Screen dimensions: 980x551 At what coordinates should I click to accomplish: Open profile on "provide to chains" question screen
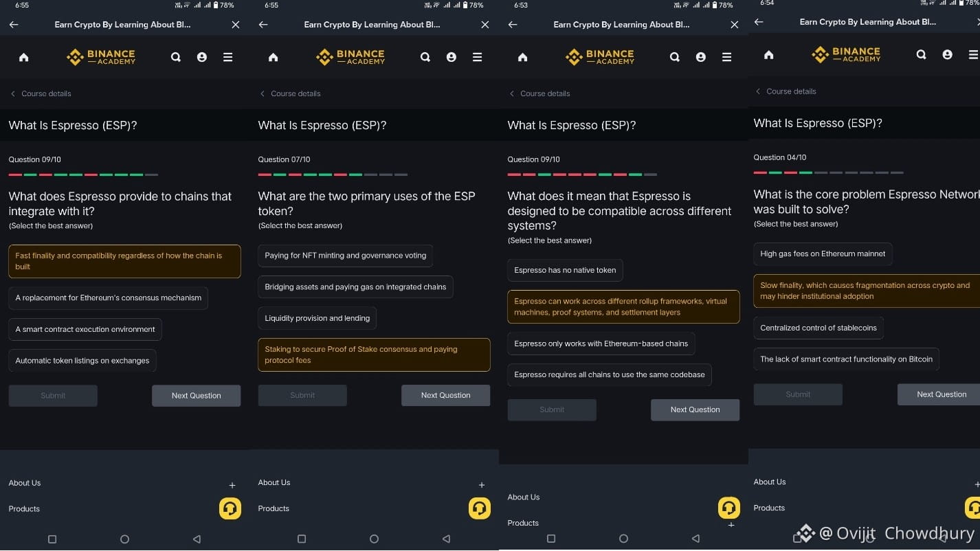pyautogui.click(x=202, y=57)
